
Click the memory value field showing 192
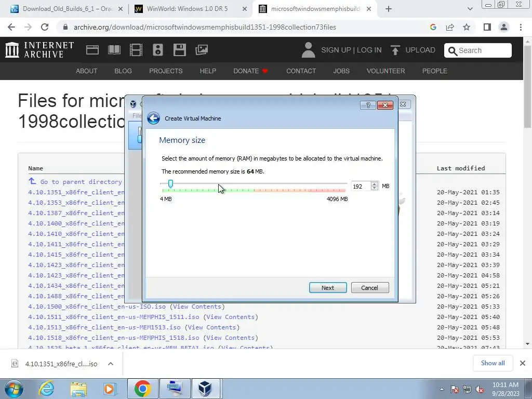click(x=361, y=187)
